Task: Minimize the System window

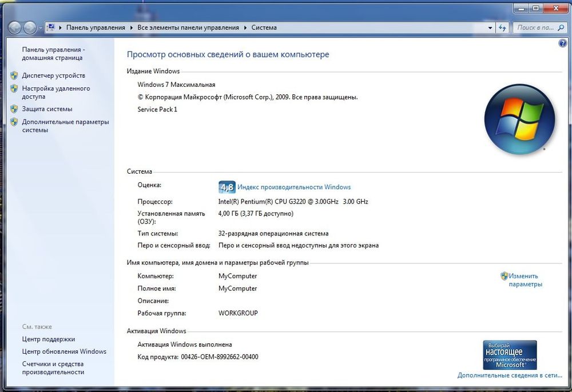Action: click(521, 8)
